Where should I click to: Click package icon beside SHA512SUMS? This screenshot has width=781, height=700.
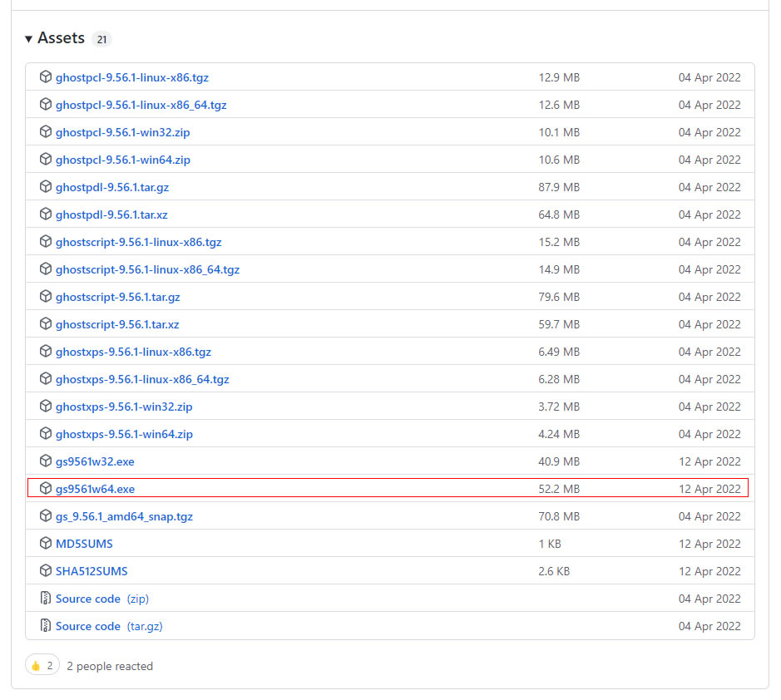[46, 571]
